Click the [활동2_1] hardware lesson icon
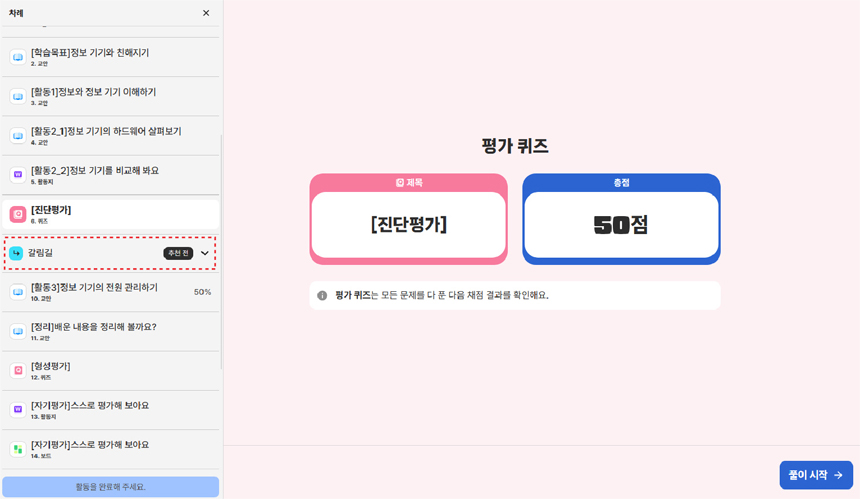This screenshot has width=860, height=499. [18, 136]
